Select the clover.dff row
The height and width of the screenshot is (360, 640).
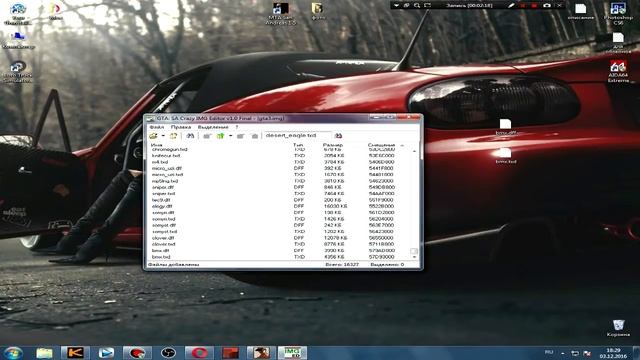point(280,238)
